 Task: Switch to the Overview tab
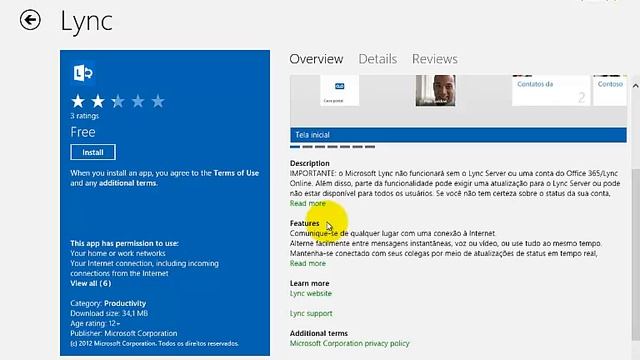click(x=316, y=59)
